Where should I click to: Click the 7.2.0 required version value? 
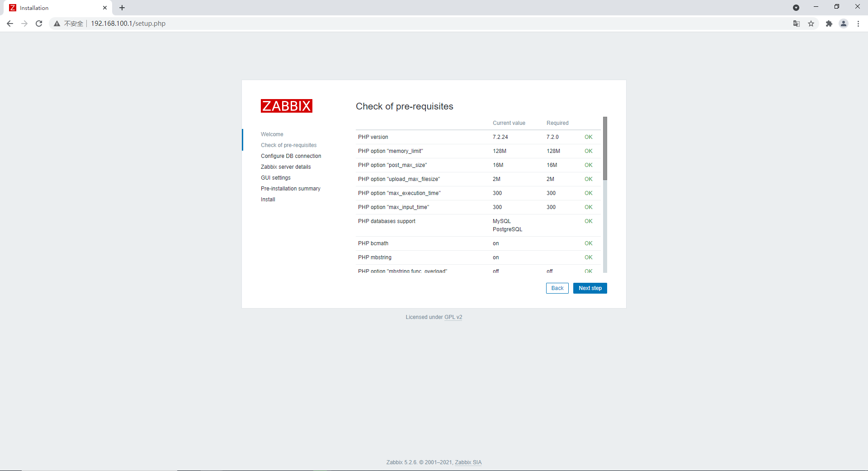click(x=552, y=137)
